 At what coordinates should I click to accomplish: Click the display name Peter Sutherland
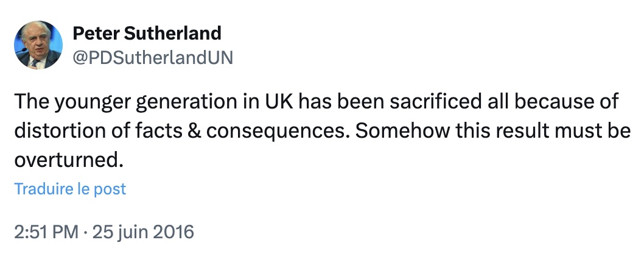pyautogui.click(x=147, y=33)
